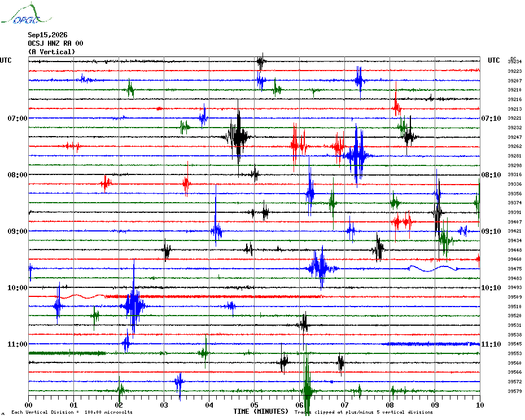The height and width of the screenshot is (420, 525).
Task: Click the OCSJ HNZ RA 00 station label
Action: 55,43
